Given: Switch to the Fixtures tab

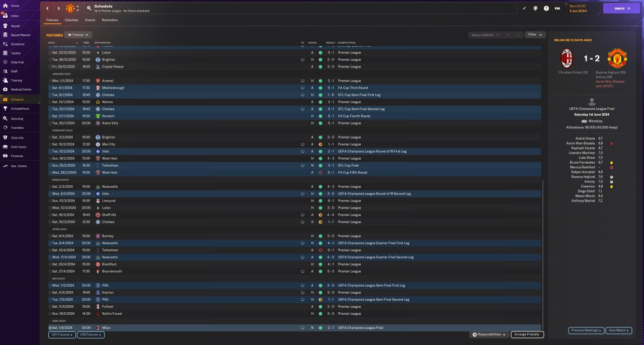Looking at the screenshot, I should tap(52, 20).
